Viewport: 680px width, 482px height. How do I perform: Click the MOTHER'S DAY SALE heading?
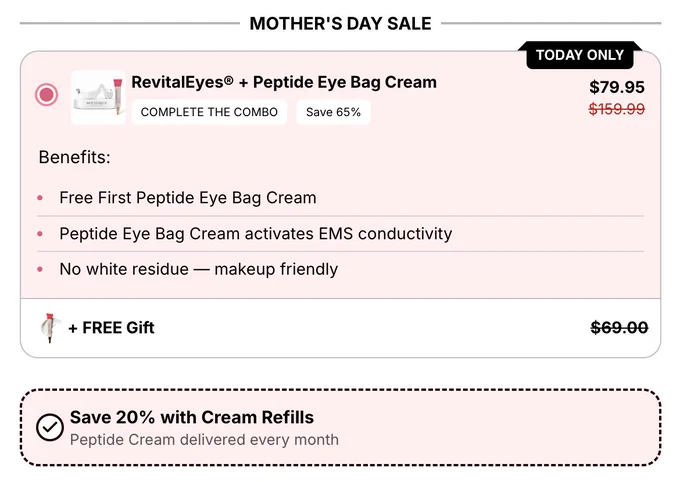[340, 23]
